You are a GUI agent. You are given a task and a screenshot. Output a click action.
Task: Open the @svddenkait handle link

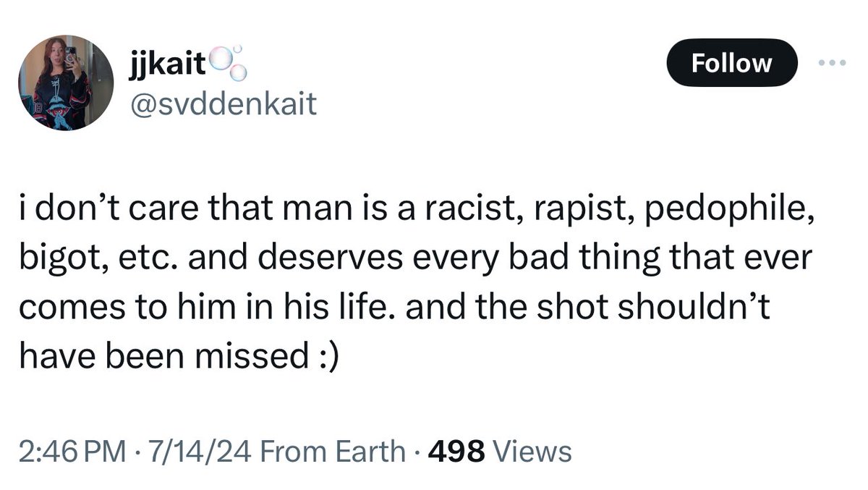click(222, 104)
